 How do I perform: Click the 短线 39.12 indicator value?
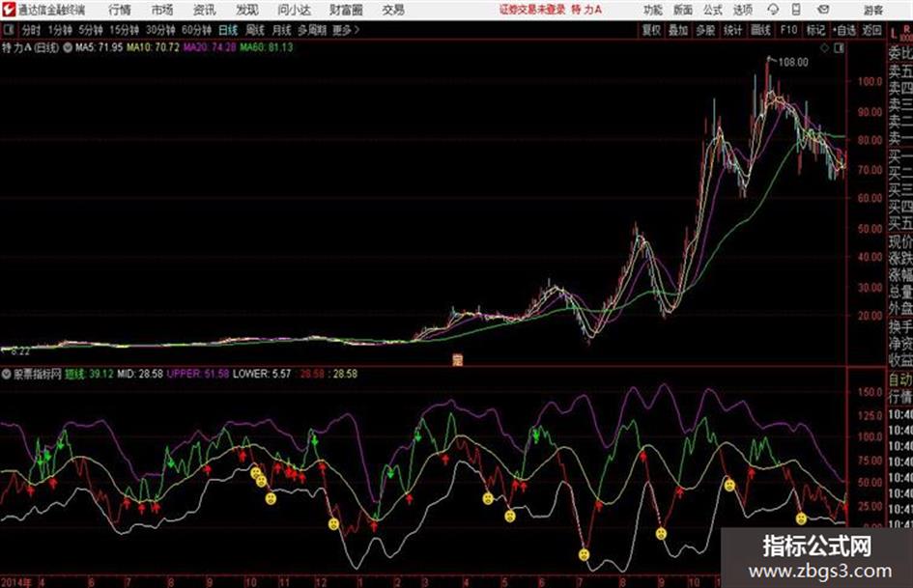89,374
